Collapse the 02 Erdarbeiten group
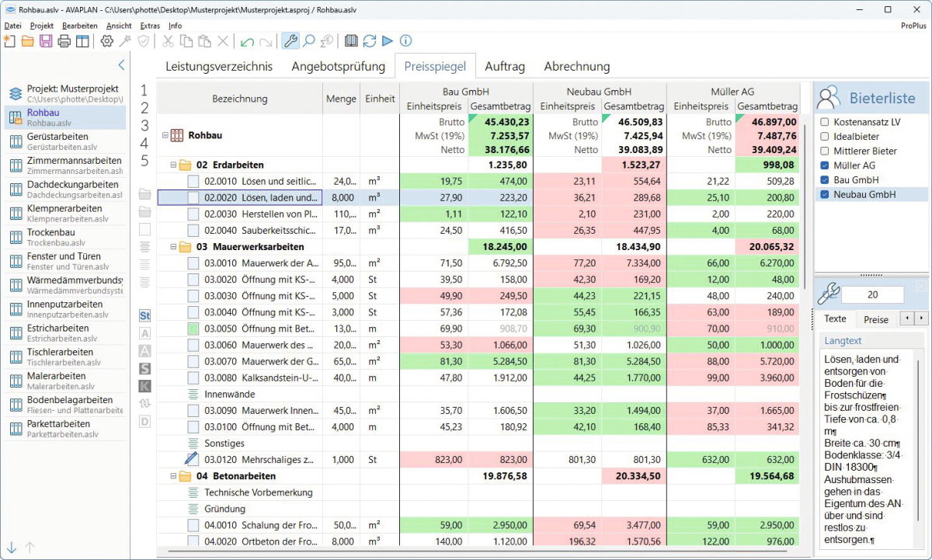This screenshot has height=560, width=932. [173, 165]
